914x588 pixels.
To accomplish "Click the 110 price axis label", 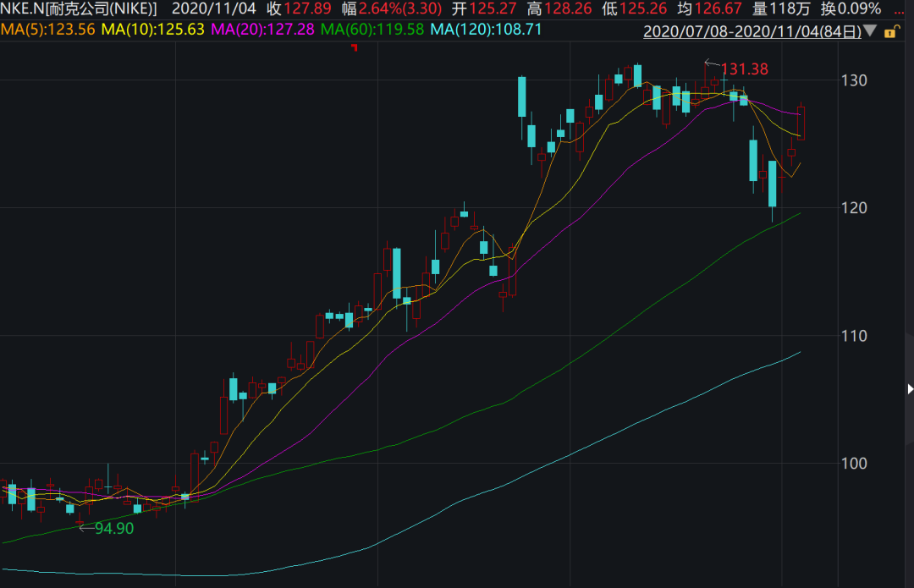I will pyautogui.click(x=856, y=336).
